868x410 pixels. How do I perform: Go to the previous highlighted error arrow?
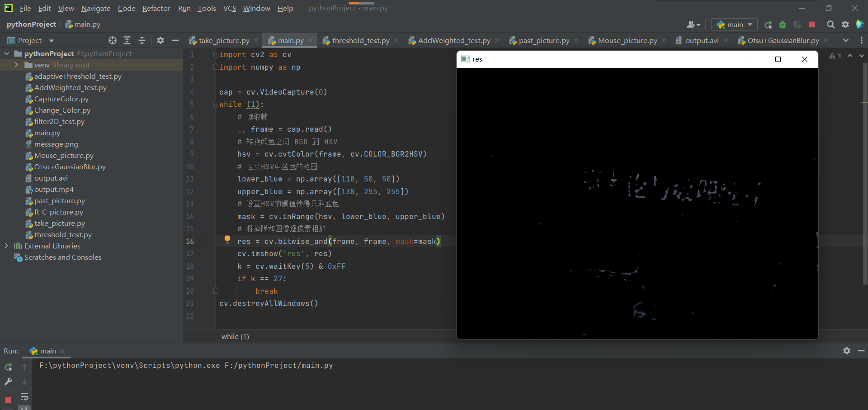click(850, 56)
